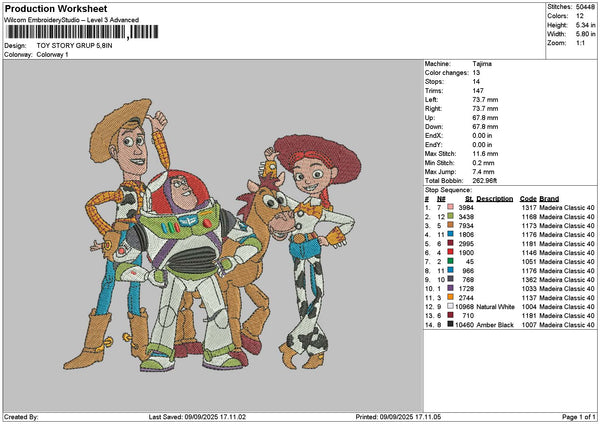This screenshot has height=424, width=600.
Task: Click the 'N#' column header
Action: [441, 199]
